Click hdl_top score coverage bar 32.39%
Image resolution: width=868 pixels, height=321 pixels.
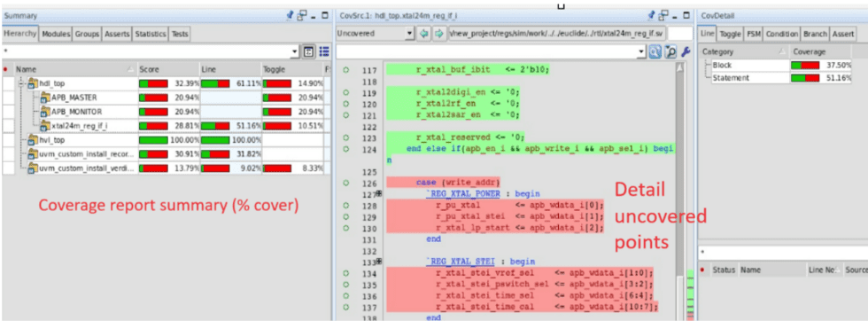click(x=153, y=83)
